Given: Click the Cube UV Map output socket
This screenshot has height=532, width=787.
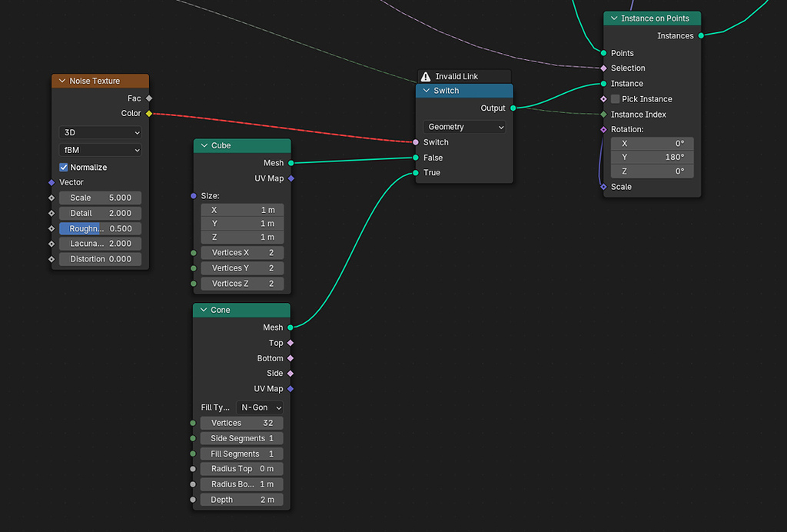Looking at the screenshot, I should point(291,178).
